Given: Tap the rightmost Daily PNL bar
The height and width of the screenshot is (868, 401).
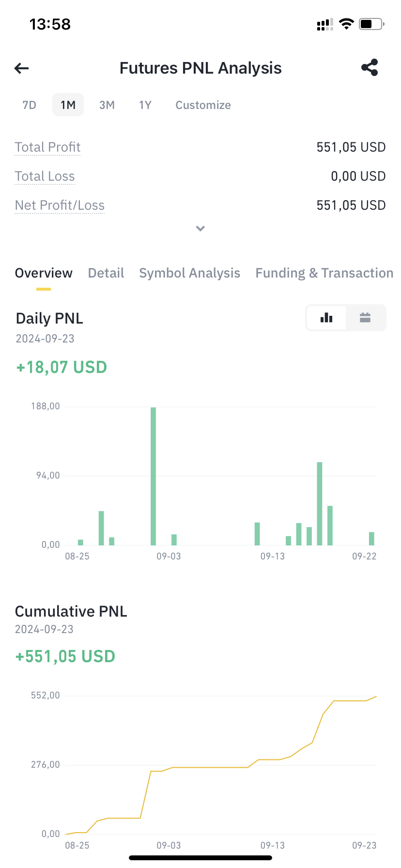Looking at the screenshot, I should click(x=371, y=539).
